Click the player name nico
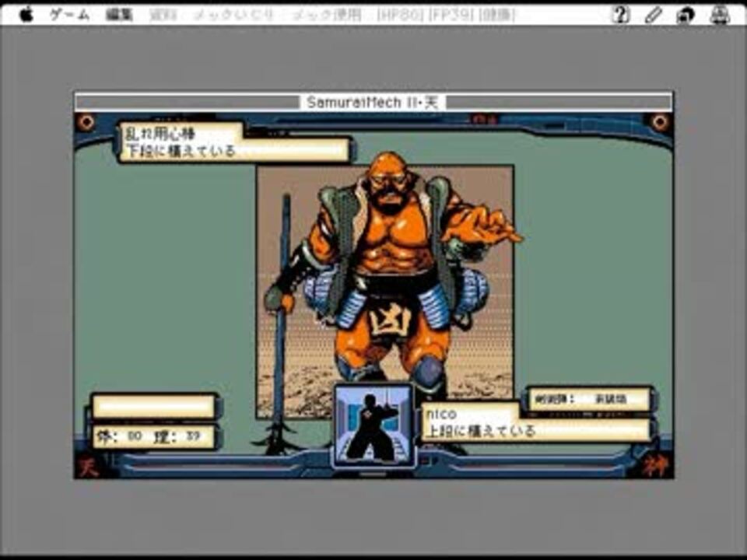This screenshot has height=560, width=747. tap(440, 413)
